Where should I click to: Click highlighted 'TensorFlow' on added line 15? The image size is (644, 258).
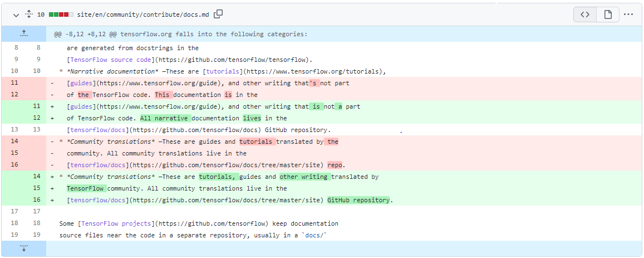86,188
